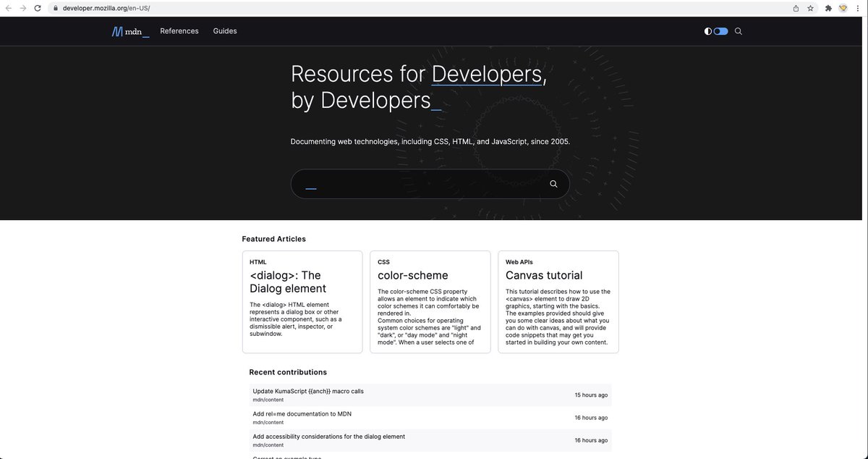Click the padlock site info icon
Screen dimensions: 868x459
(x=55, y=8)
